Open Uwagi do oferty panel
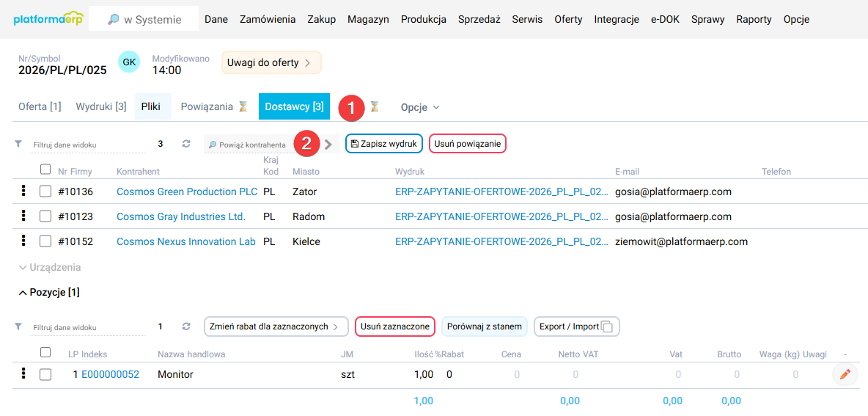 (x=271, y=62)
